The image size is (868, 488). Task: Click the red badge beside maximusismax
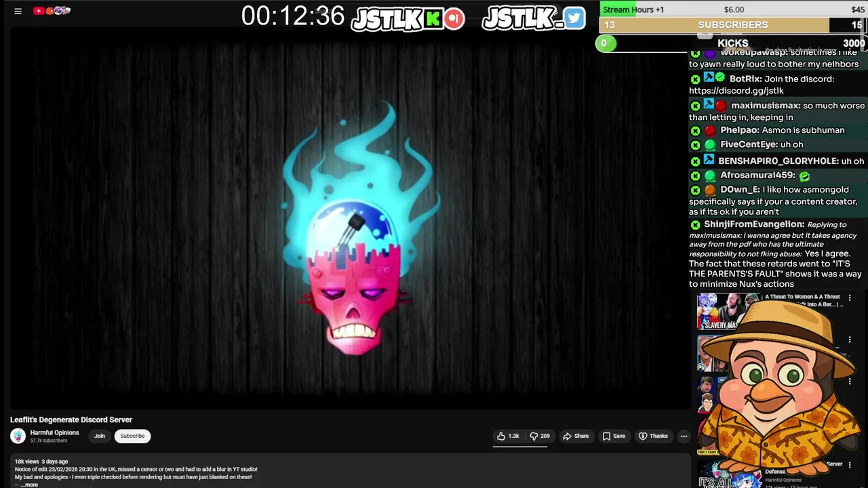721,106
